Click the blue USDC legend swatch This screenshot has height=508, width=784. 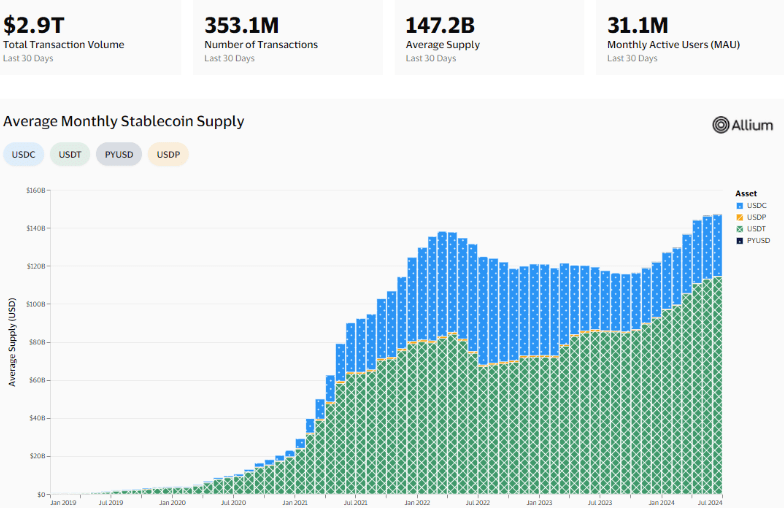point(739,205)
